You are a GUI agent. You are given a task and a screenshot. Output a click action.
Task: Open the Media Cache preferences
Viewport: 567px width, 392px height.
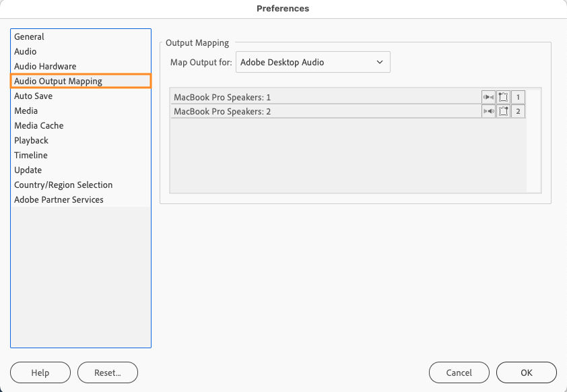[x=38, y=125]
